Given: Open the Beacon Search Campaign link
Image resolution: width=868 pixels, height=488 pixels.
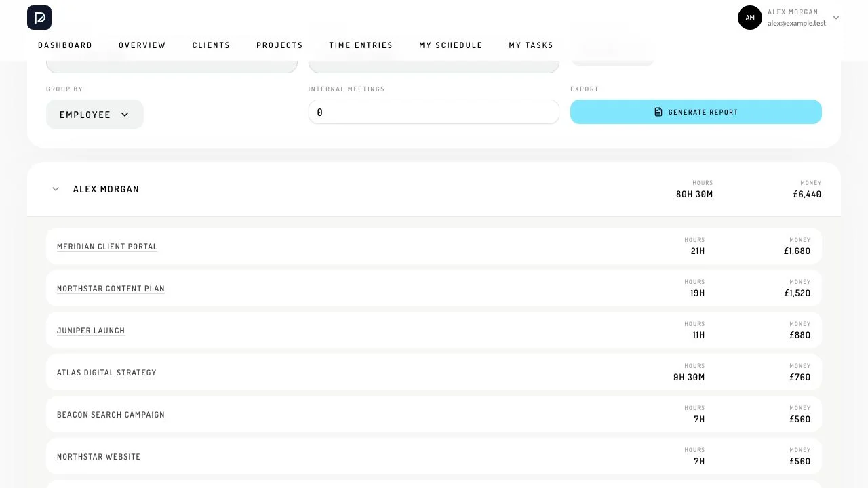Looking at the screenshot, I should pyautogui.click(x=111, y=415).
